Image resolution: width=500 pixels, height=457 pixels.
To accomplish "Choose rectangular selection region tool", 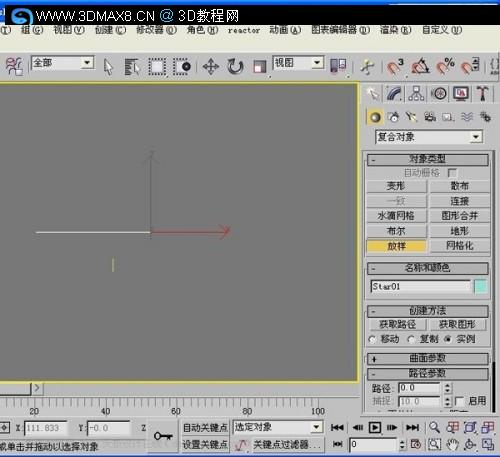I will pos(157,67).
